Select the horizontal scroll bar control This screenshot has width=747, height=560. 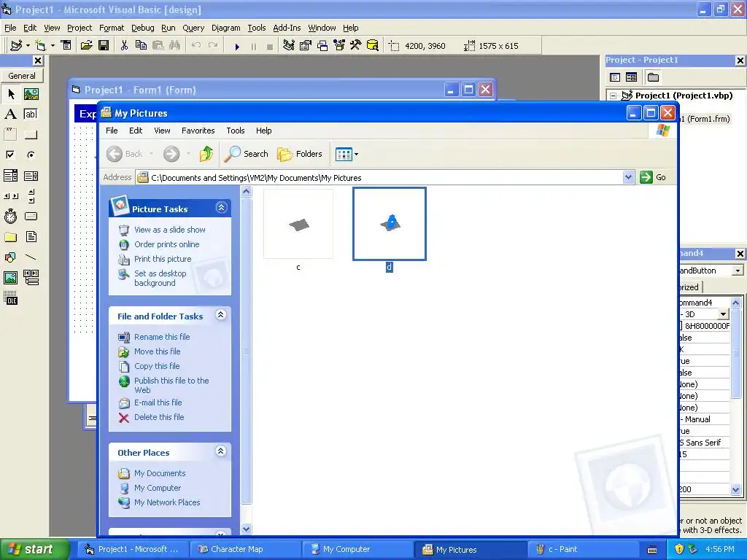point(10,195)
